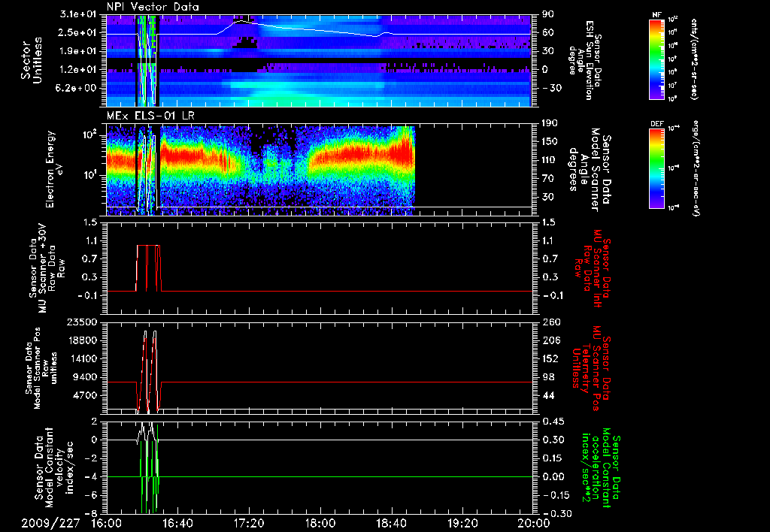The image size is (770, 532).
Task: Click the "14100" scanner position tick label
Action: pyautogui.click(x=82, y=358)
